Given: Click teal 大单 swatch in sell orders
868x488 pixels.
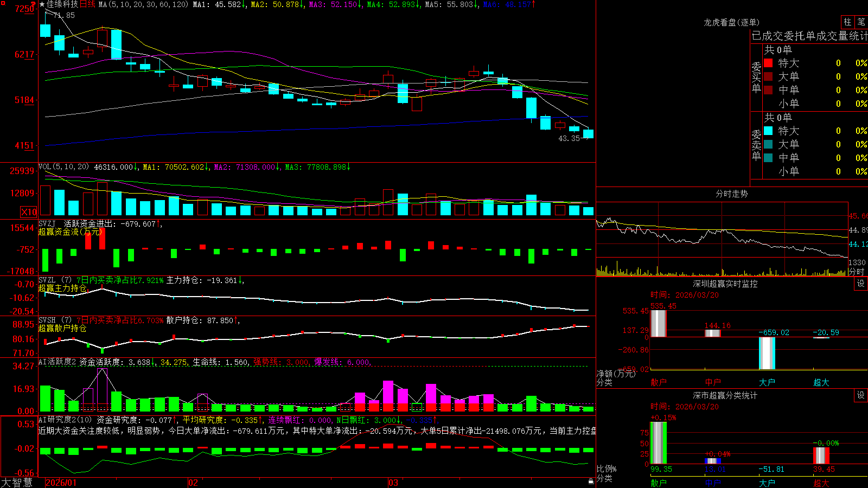Looking at the screenshot, I should [x=768, y=144].
